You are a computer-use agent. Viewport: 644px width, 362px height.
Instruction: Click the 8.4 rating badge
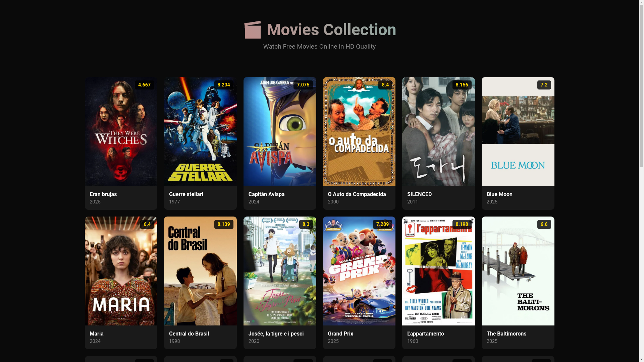[385, 85]
